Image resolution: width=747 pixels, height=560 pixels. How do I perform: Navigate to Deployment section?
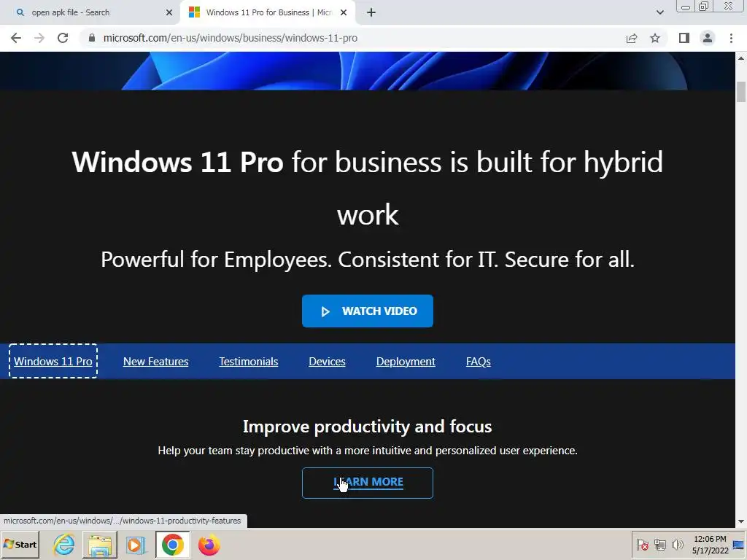coord(406,362)
